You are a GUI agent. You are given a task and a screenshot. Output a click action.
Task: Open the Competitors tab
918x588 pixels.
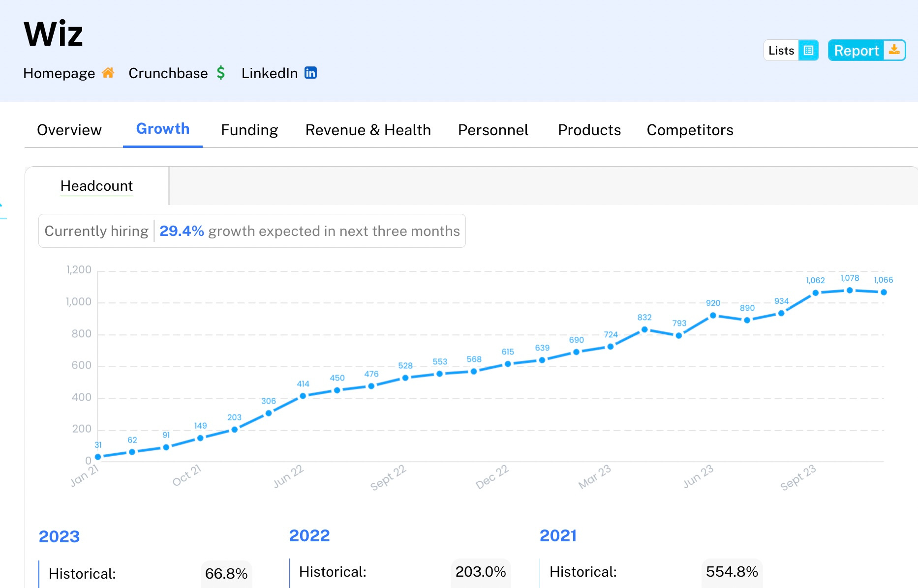(x=690, y=130)
